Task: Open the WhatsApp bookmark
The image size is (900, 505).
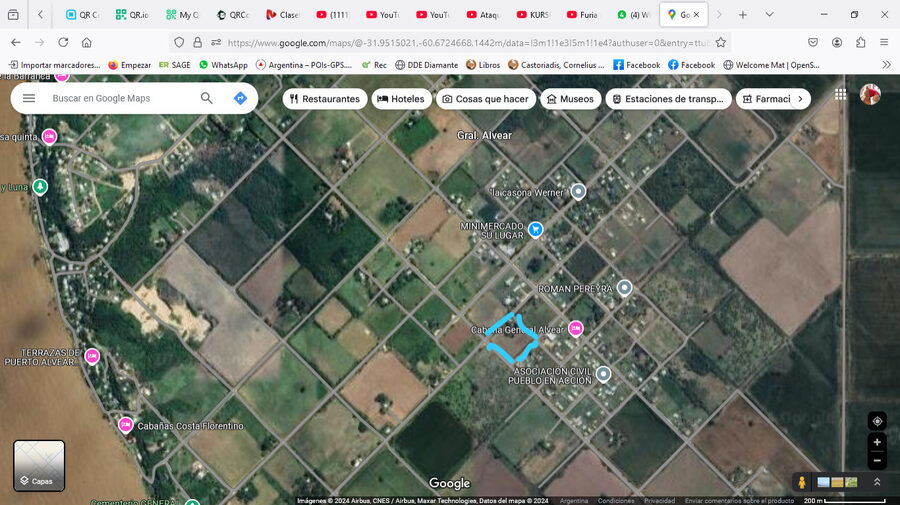Action: tap(223, 65)
